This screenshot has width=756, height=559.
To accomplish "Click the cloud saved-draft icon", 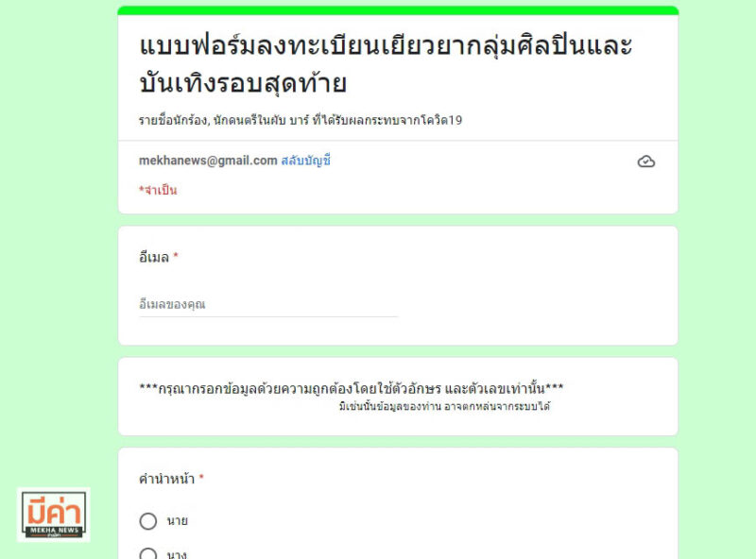I will click(646, 161).
